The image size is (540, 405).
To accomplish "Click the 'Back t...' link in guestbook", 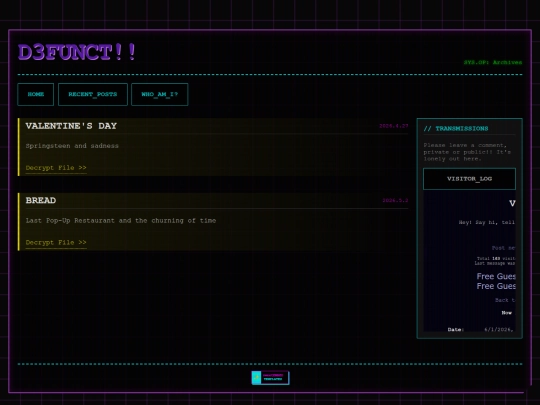I will coord(505,300).
